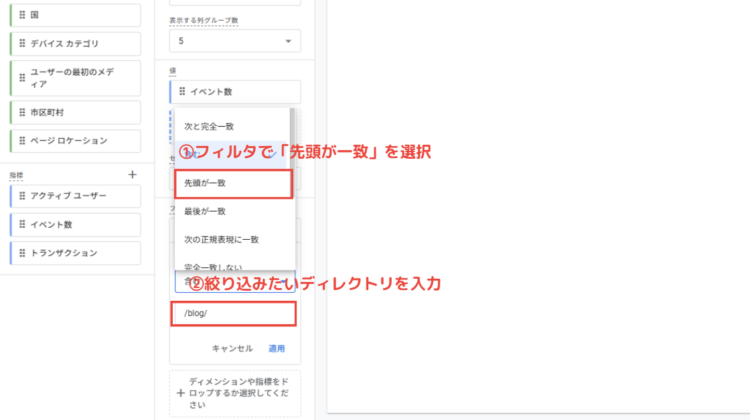Screen dimensions: 750x420
Task: Click the drag handle next to ユーザーの最初のメディア
Action: 22,77
